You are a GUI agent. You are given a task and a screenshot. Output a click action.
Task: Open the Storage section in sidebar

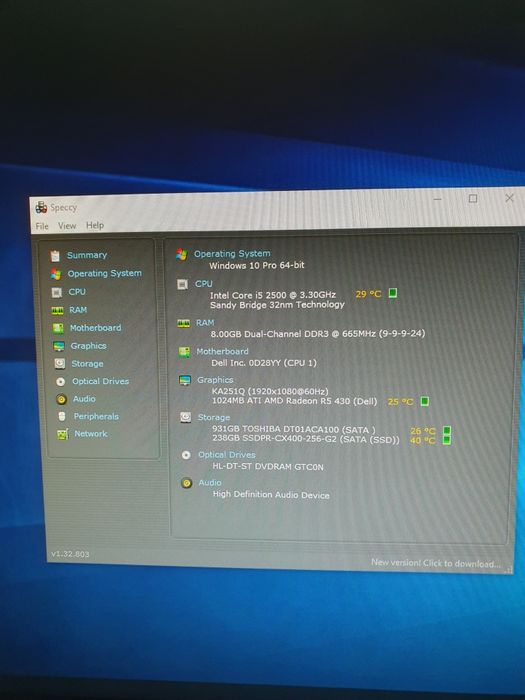click(x=88, y=364)
